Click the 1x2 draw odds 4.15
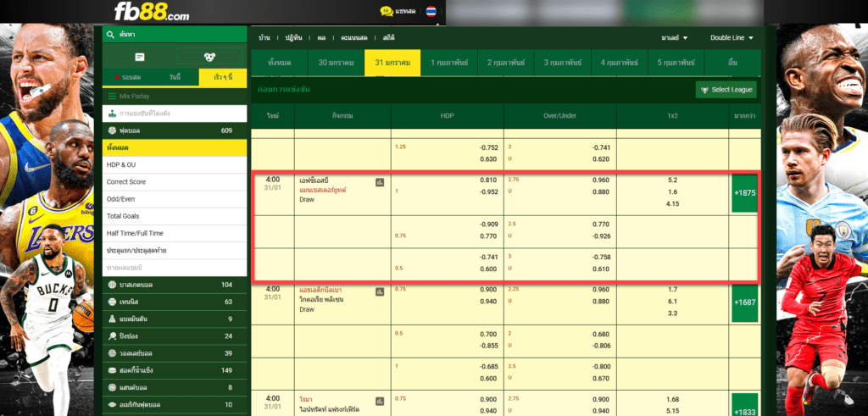868x416 pixels. (x=672, y=204)
